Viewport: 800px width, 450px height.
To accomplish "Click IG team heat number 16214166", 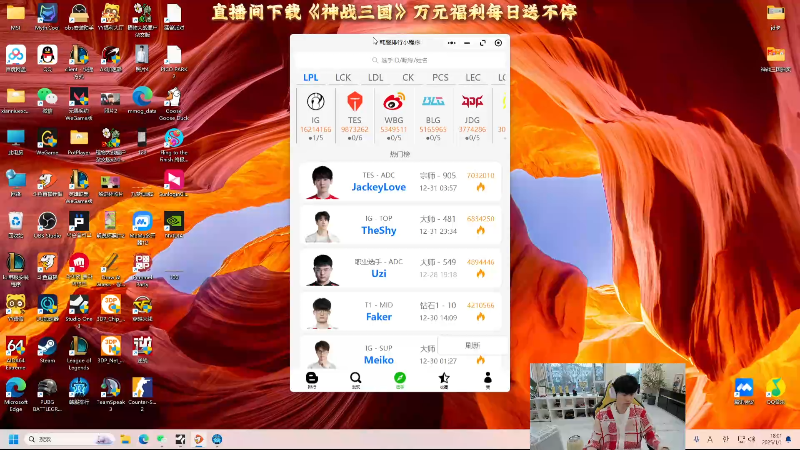I will (x=315, y=130).
